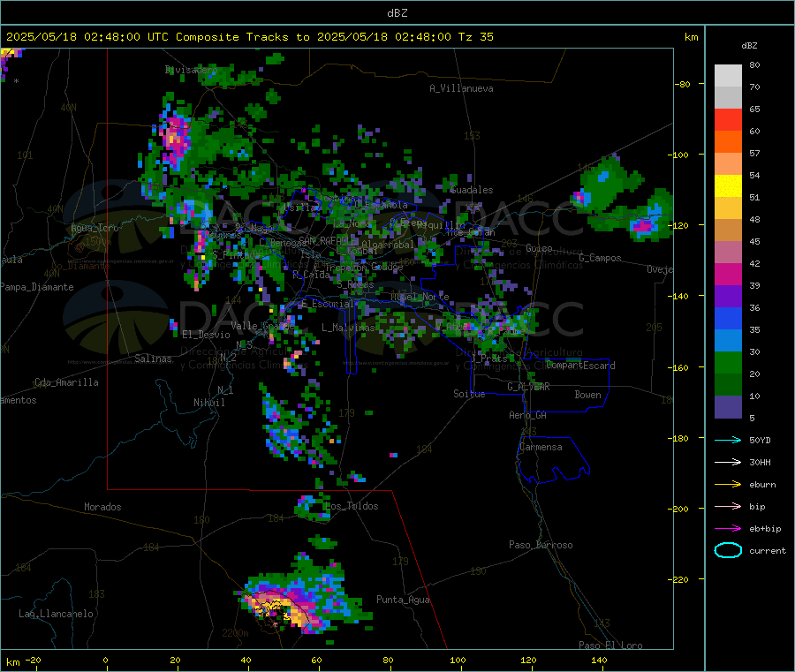The height and width of the screenshot is (672, 795).
Task: Click the Nihuil map label
Action: [x=208, y=403]
